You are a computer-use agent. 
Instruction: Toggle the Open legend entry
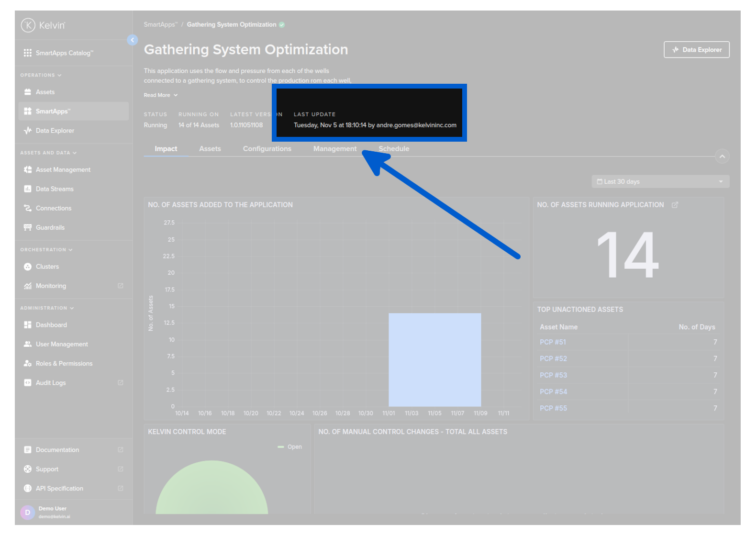tap(290, 447)
